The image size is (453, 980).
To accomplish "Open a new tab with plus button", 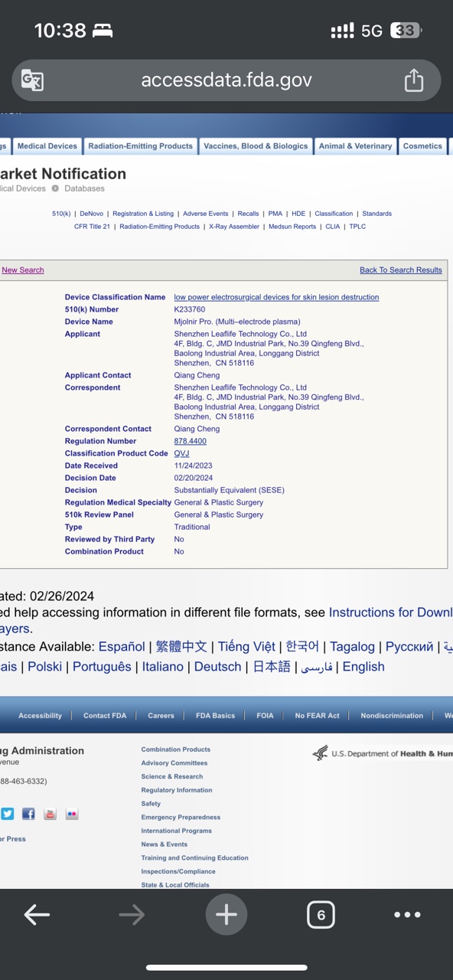I will [226, 914].
